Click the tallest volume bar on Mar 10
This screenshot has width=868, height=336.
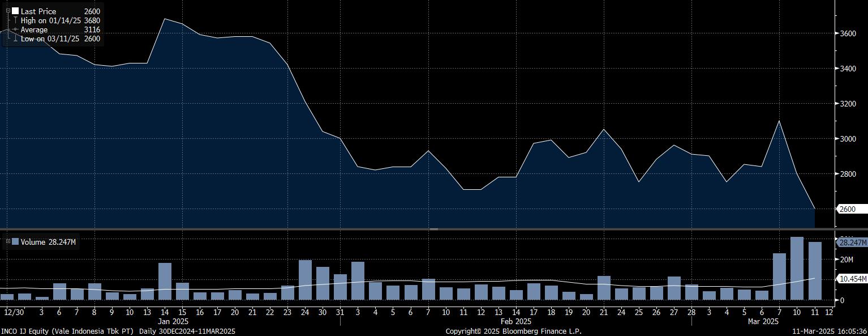point(797,268)
